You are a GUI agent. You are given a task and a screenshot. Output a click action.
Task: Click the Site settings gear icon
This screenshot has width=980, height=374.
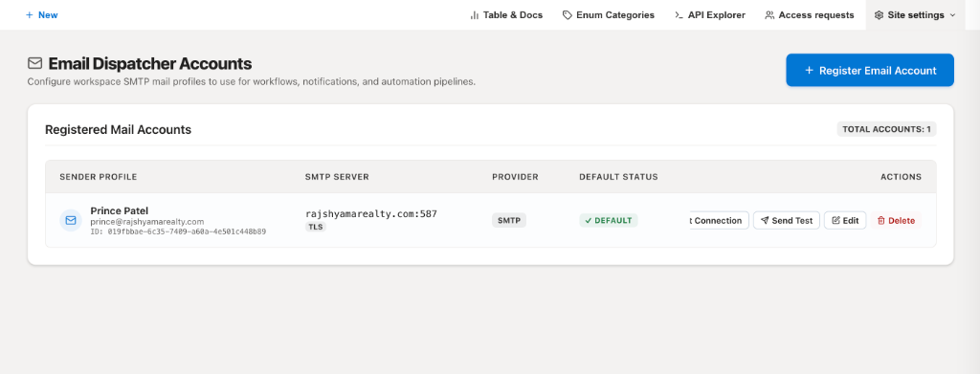pos(879,15)
